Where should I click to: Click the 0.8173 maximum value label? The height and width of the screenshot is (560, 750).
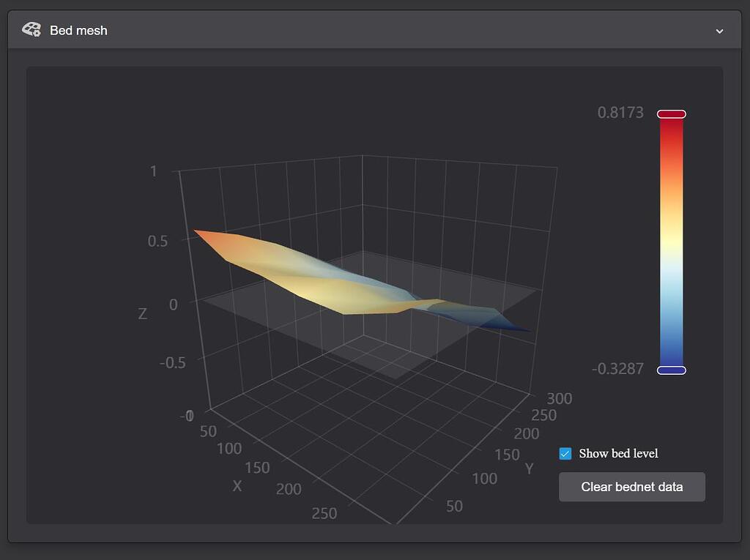620,113
